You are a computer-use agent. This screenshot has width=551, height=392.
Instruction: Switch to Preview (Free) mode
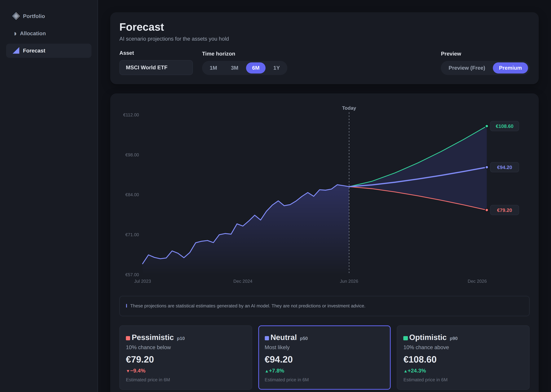pos(467,68)
